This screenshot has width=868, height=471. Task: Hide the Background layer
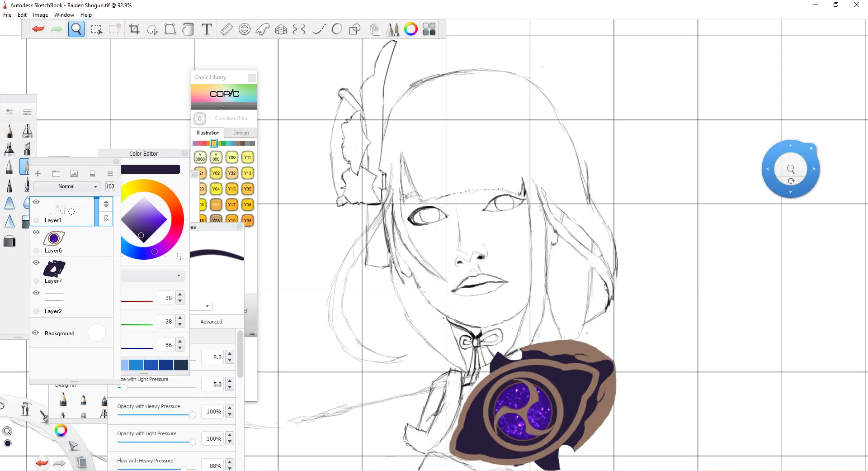[35, 333]
